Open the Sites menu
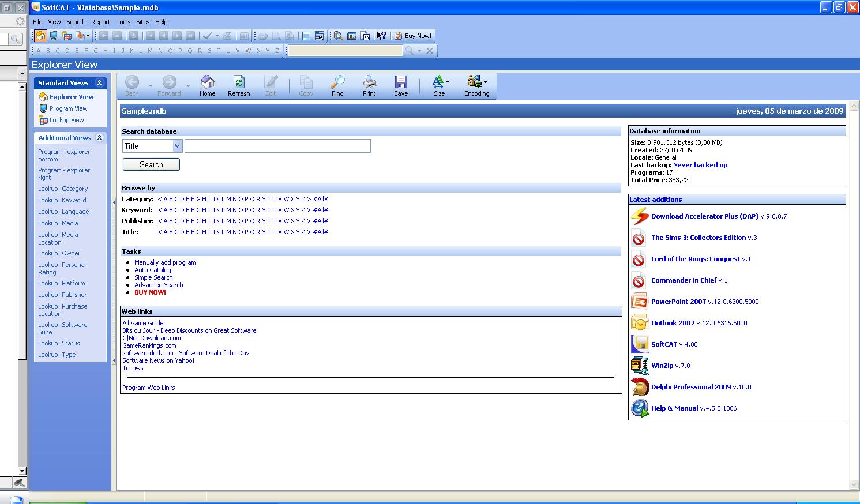Screen dimensions: 860x504 pos(143,22)
